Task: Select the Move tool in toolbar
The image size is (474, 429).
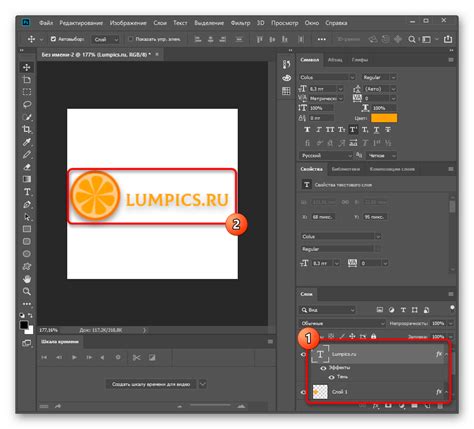Action: (x=27, y=67)
